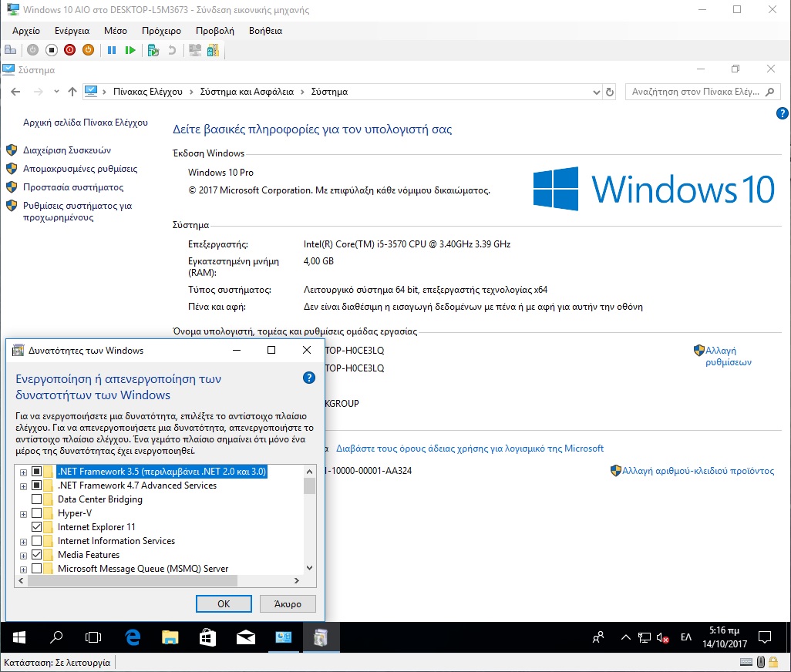This screenshot has width=791, height=672.
Task: Cancel the Windows Features dialog with Άκυρο
Action: pyautogui.click(x=288, y=604)
